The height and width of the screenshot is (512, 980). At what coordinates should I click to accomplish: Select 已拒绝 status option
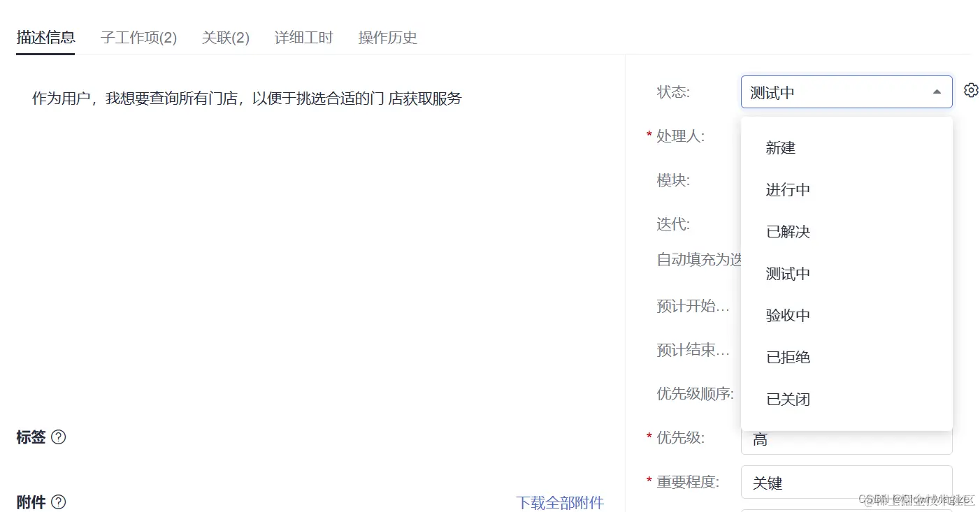(846, 358)
